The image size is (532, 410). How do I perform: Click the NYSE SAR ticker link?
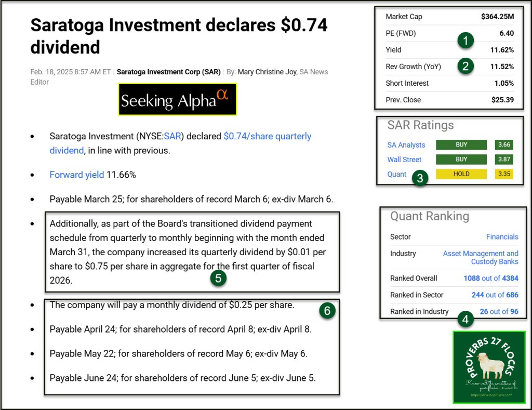[x=171, y=136]
